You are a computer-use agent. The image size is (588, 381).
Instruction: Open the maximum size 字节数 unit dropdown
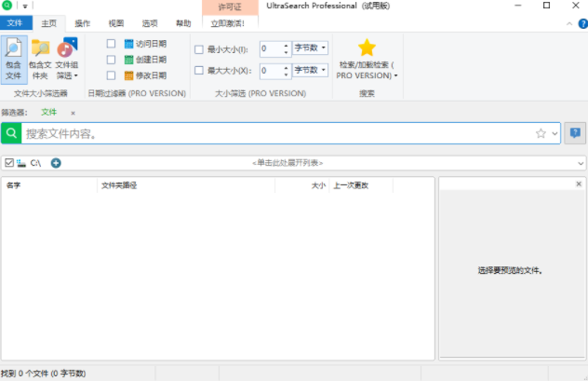310,70
